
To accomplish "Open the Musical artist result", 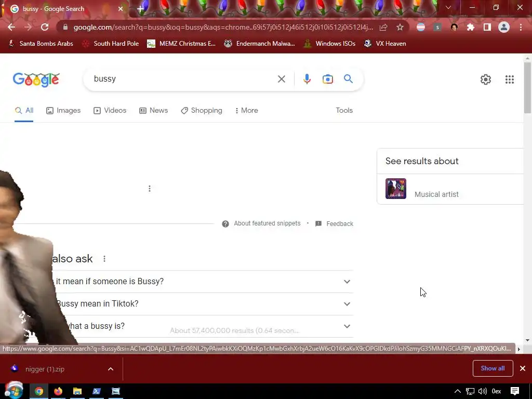I will coord(450,189).
